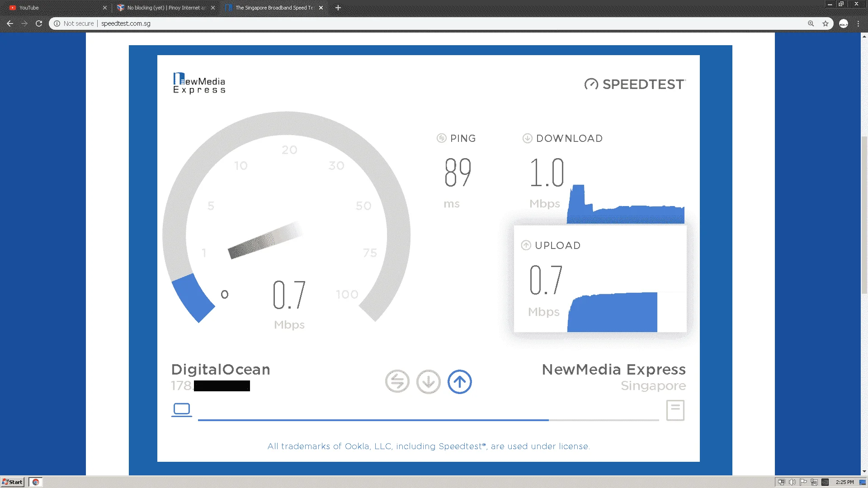Click the NewMedia Express server name

pyautogui.click(x=614, y=370)
